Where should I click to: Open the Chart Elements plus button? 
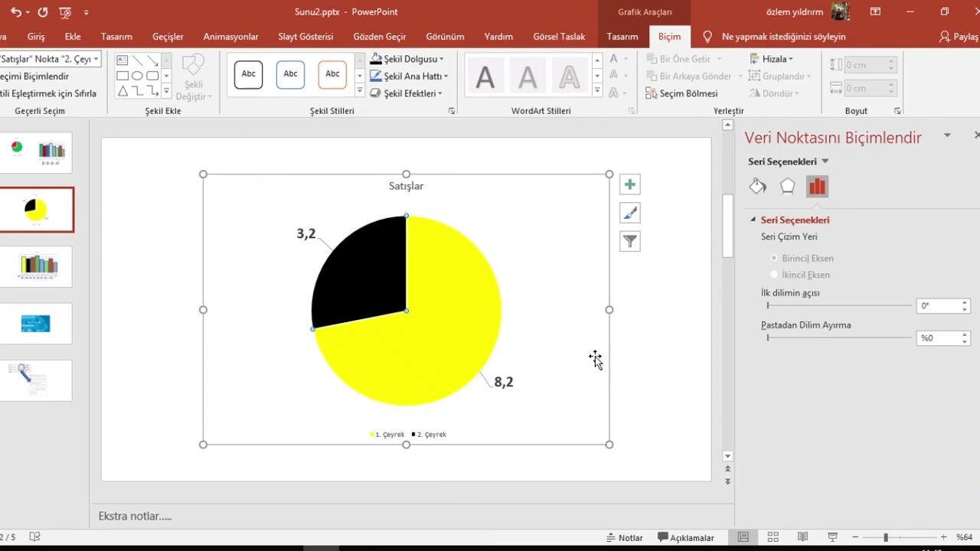pos(630,184)
